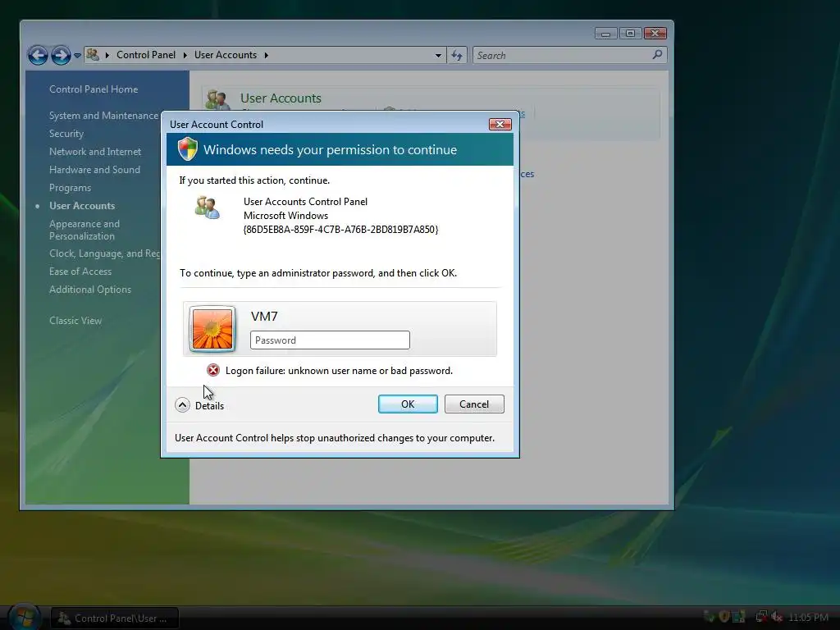
Task: Click the GUID text starting with 86D5EB8A
Action: [340, 230]
